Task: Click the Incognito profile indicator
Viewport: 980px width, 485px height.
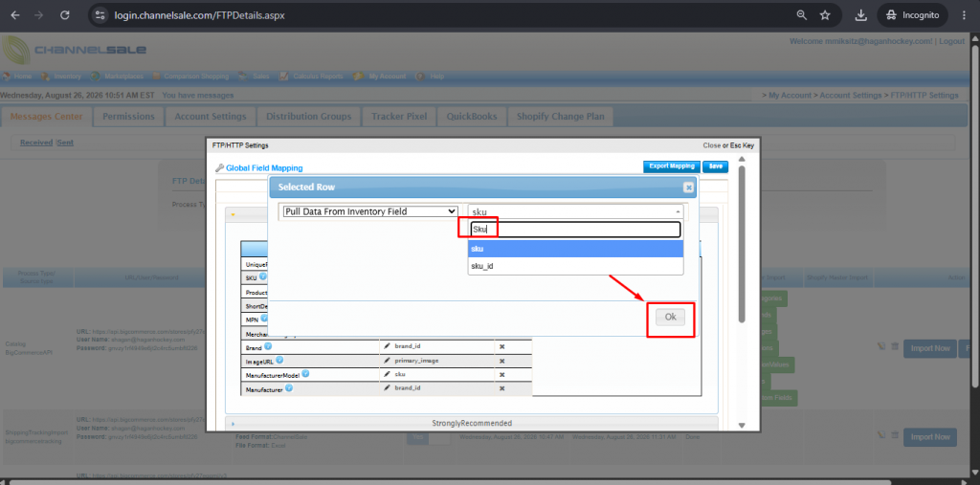Action: point(912,15)
